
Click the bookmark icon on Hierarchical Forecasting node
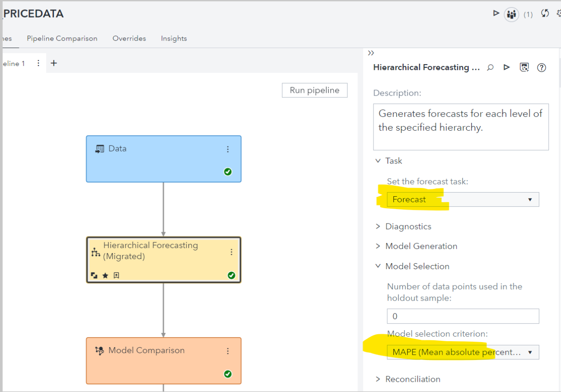pos(116,276)
